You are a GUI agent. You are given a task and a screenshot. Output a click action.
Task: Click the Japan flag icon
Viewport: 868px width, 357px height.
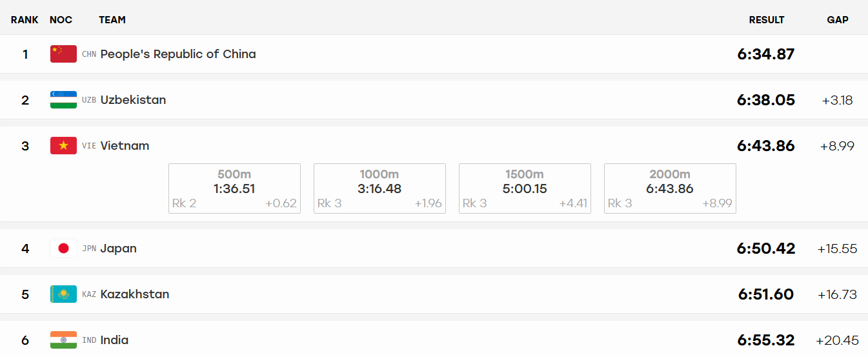point(63,249)
